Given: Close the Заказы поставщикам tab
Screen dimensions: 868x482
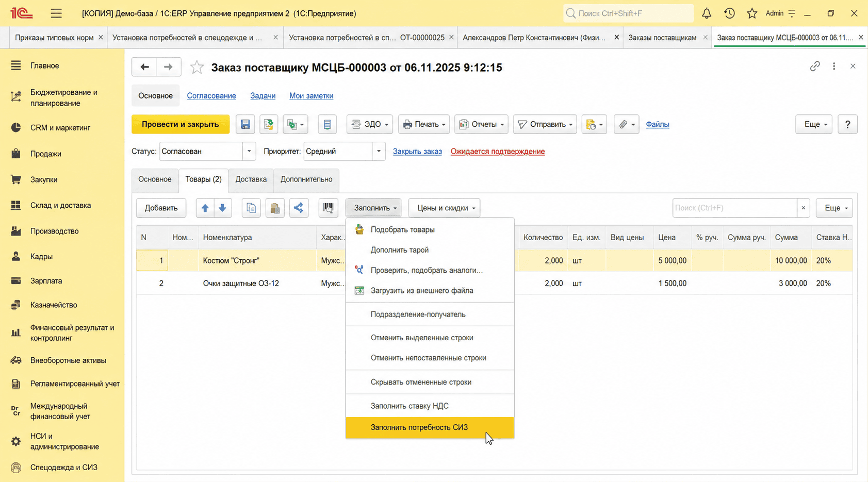Looking at the screenshot, I should pyautogui.click(x=706, y=38).
